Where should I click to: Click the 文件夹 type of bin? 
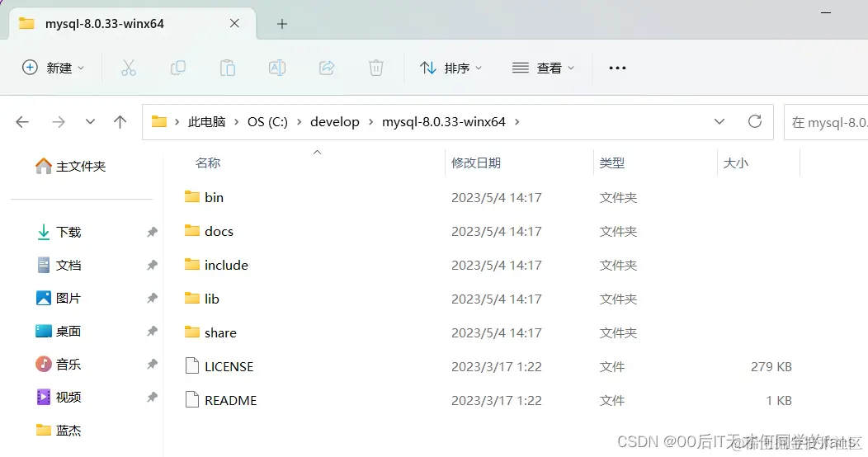[x=618, y=197]
